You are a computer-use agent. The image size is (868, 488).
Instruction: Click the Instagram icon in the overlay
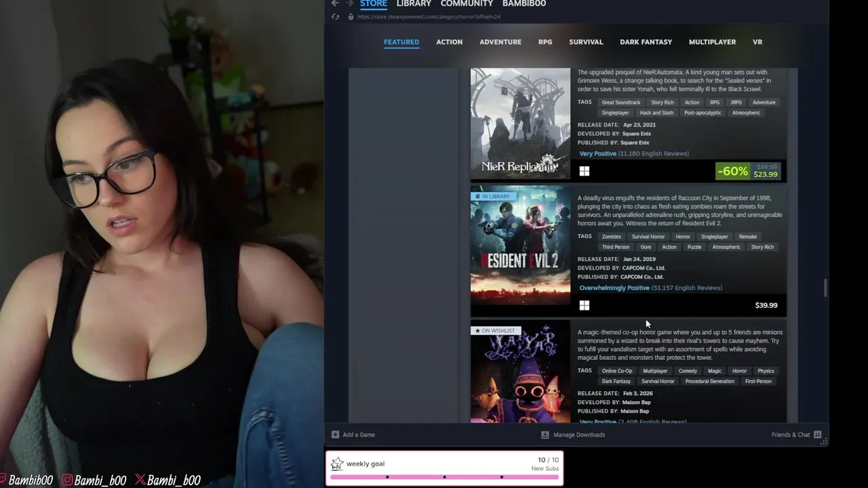point(67,480)
